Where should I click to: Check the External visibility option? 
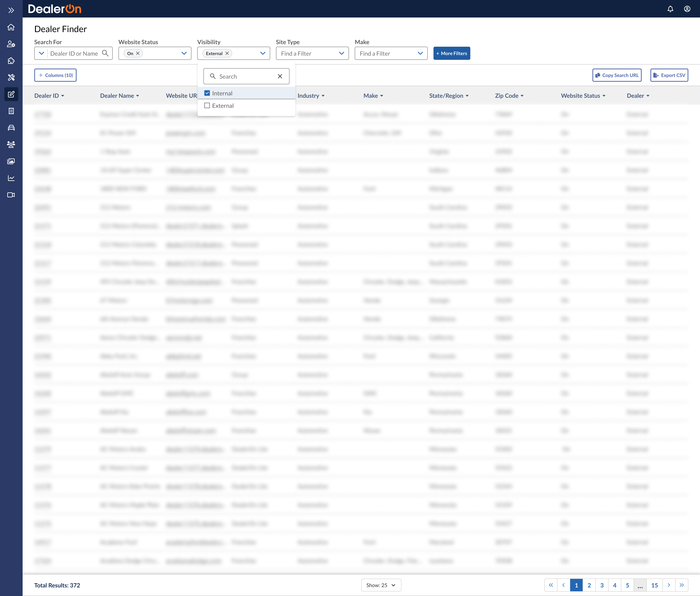246,106
